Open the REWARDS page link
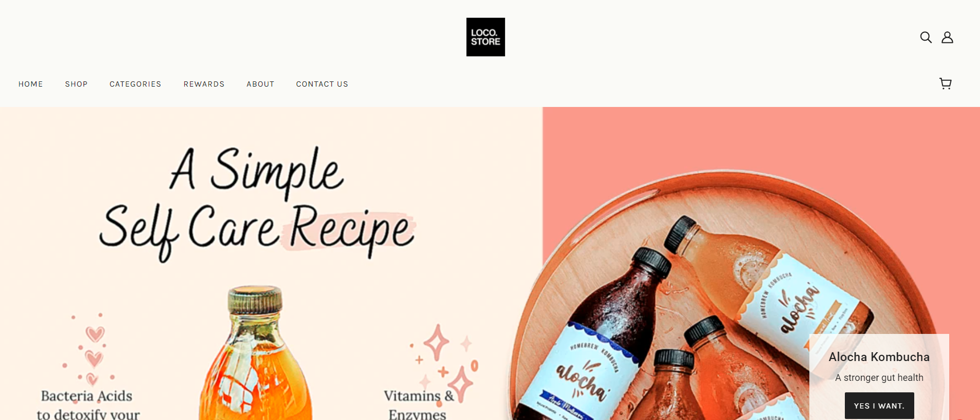 click(x=204, y=84)
